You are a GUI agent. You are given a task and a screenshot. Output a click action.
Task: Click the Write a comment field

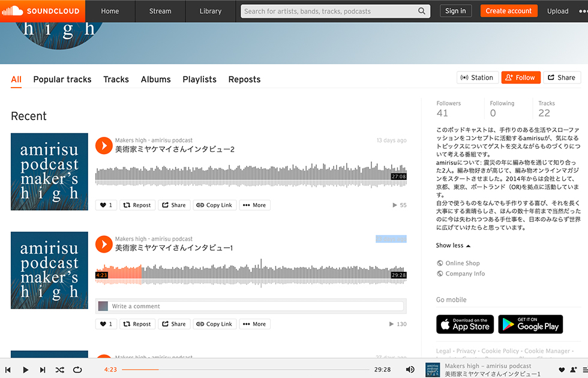click(x=257, y=307)
